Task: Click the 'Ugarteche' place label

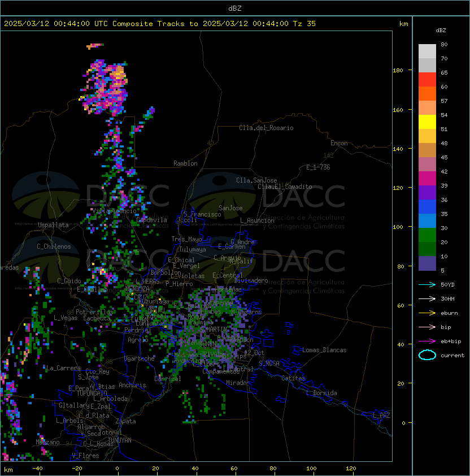Action: (x=140, y=358)
